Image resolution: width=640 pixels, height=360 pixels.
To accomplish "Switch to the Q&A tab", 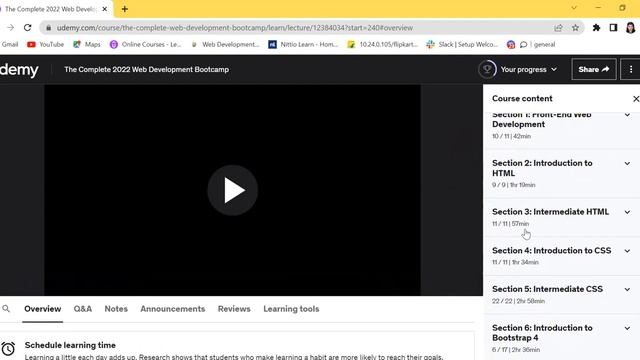I will click(x=83, y=309).
